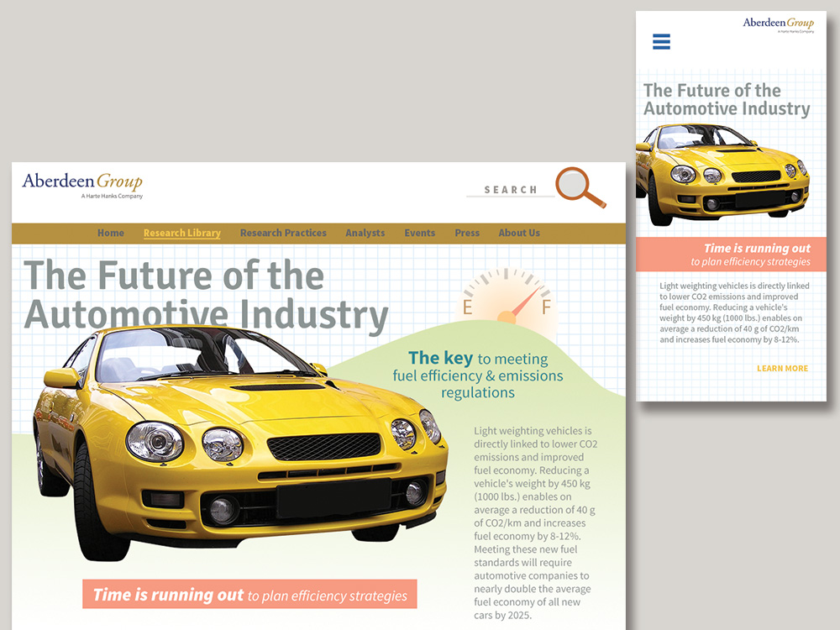Click the Aberdeen Group logo in mobile layout
Image resolution: width=840 pixels, height=630 pixels.
[x=778, y=25]
